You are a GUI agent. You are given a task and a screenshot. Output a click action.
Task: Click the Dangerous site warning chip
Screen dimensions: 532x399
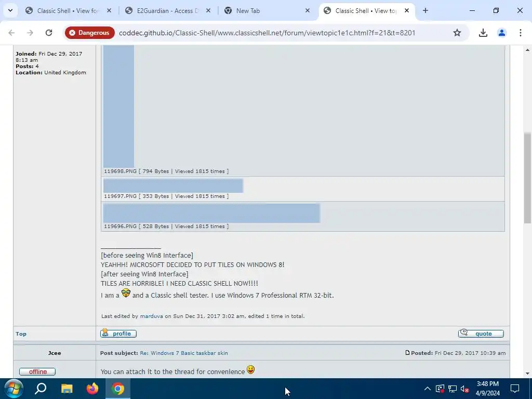coord(89,33)
